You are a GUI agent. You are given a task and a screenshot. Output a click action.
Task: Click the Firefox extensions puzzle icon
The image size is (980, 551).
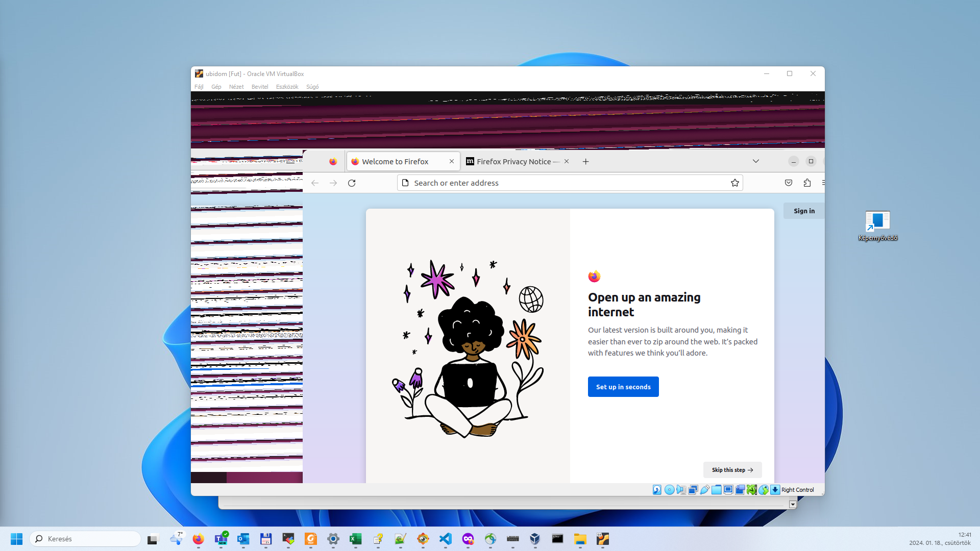tap(807, 183)
